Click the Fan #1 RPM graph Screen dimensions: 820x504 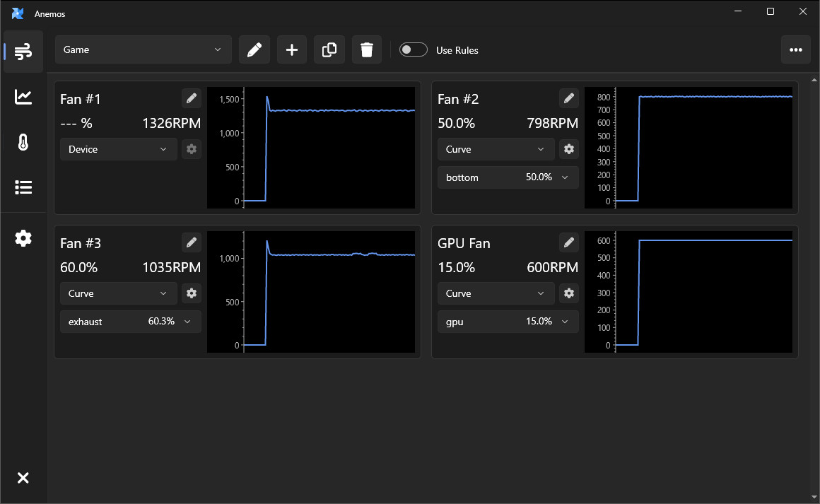(311, 148)
